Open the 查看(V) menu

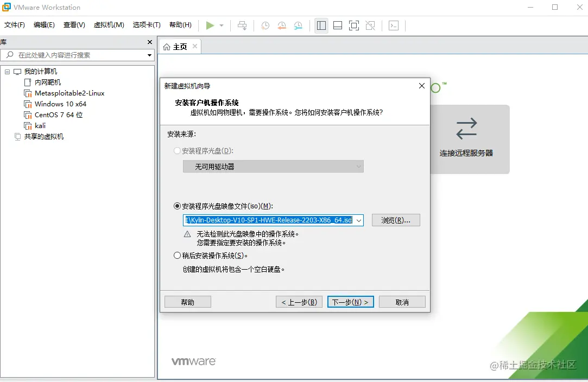tap(74, 25)
